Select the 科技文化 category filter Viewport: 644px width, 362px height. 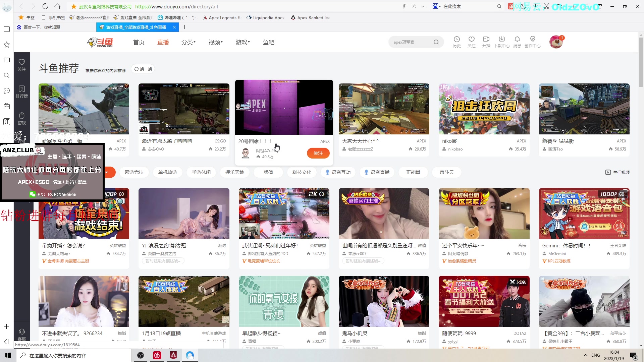point(302,172)
